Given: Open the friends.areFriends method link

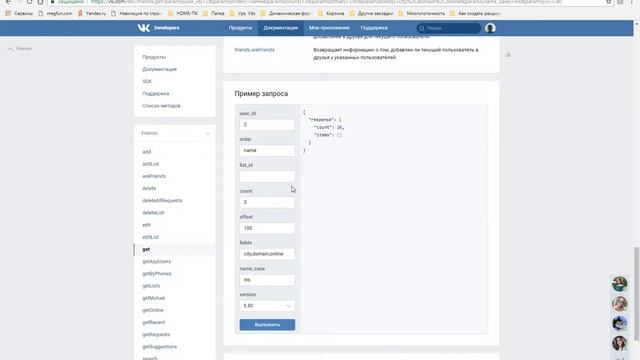Looking at the screenshot, I should [254, 50].
